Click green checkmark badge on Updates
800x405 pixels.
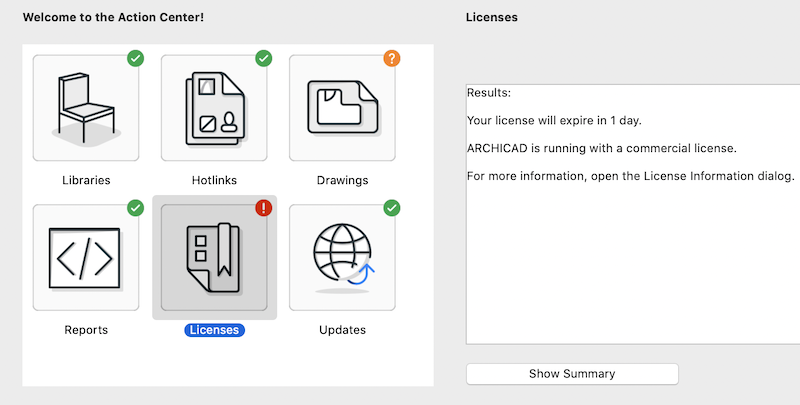click(x=392, y=208)
